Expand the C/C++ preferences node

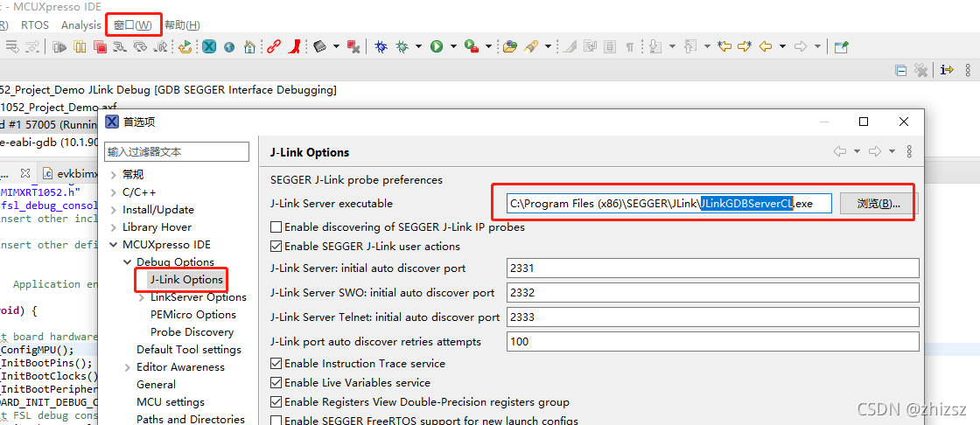113,192
